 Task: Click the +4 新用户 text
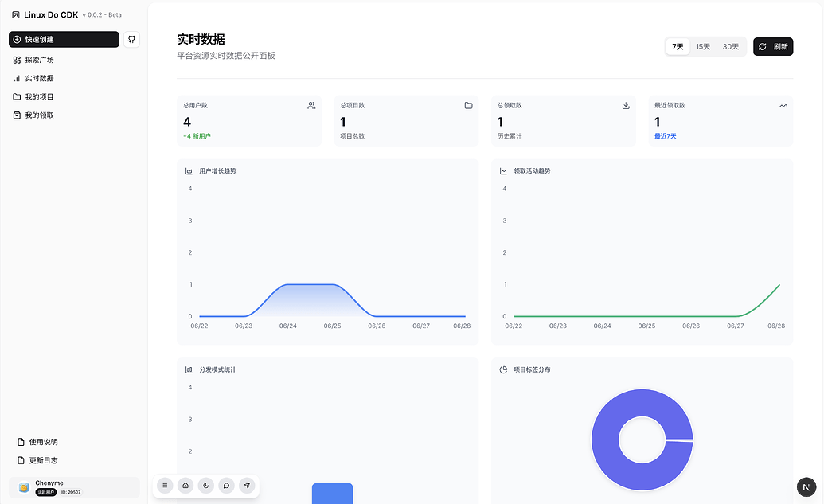(197, 136)
